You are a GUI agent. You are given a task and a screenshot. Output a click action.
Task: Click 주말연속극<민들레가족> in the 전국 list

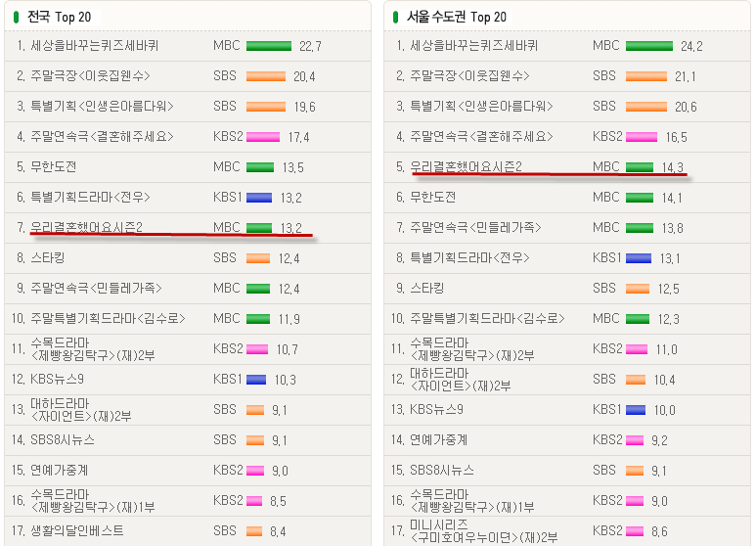[x=96, y=289]
